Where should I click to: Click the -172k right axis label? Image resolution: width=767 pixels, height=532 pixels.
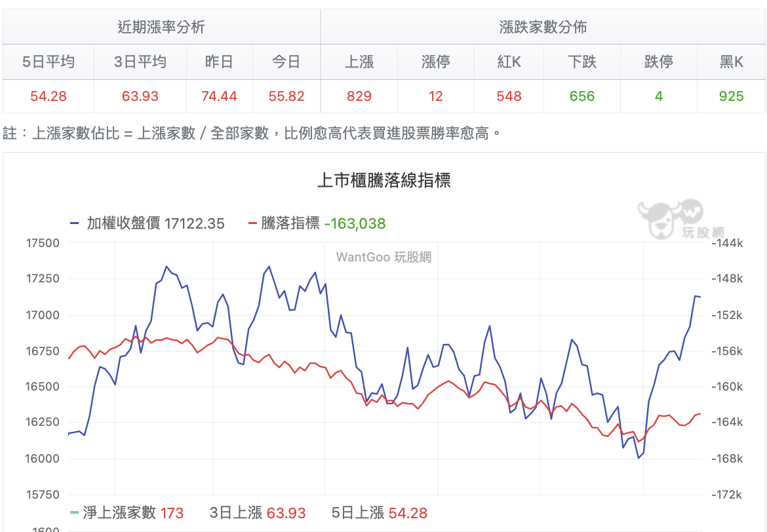click(727, 495)
